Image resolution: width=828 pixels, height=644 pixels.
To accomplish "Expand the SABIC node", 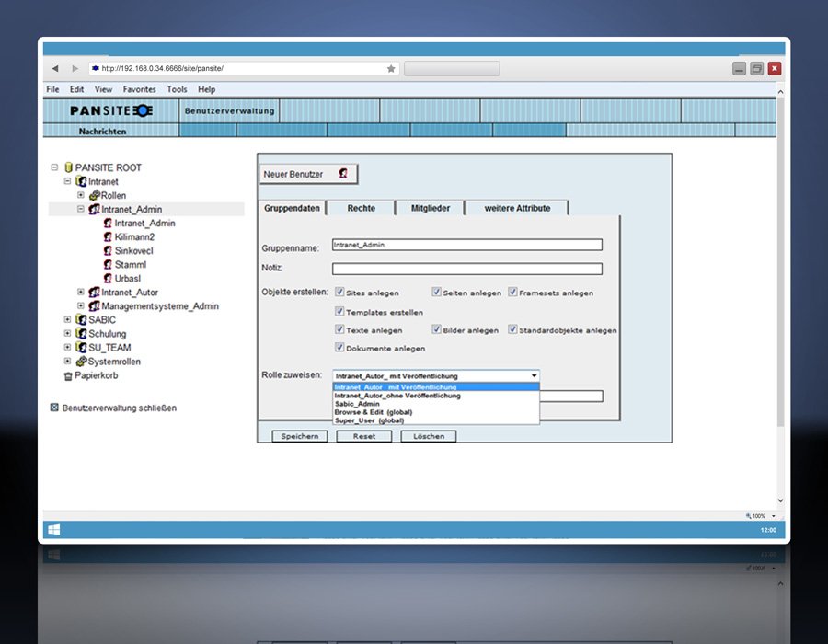I will tap(67, 319).
